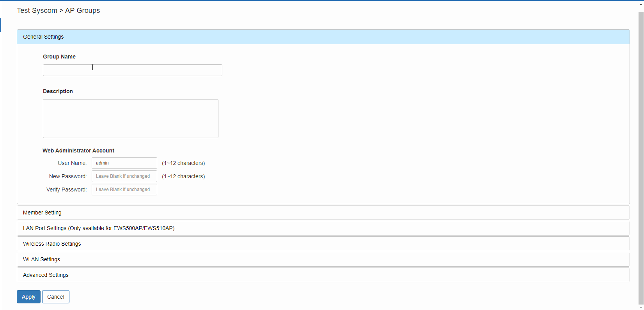Expand the LAN Port Settings section
Viewport: 644px width, 310px height.
pos(323,228)
